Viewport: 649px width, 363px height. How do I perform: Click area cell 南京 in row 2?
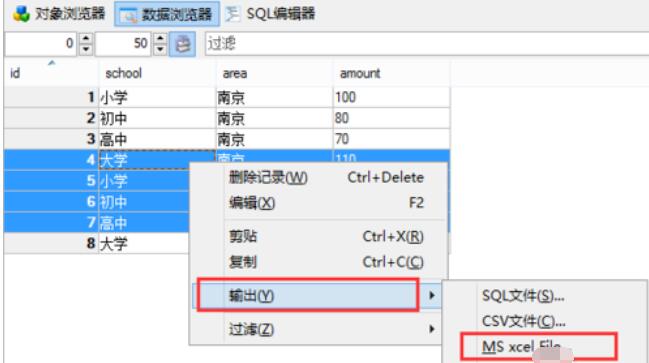(274, 118)
